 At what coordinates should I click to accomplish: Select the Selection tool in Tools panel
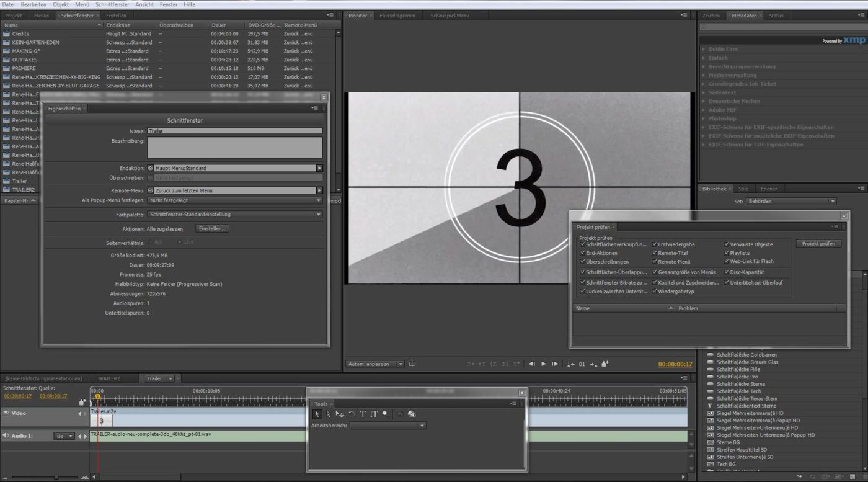[317, 414]
